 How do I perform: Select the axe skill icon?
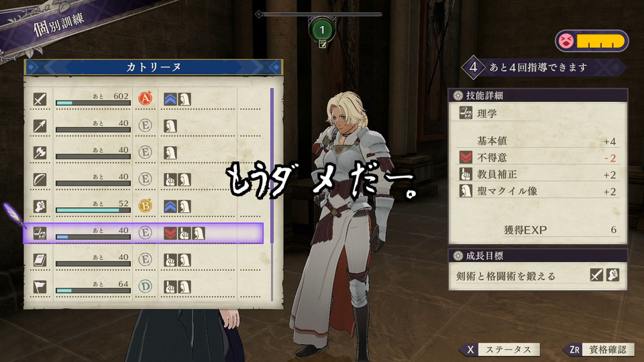40,152
